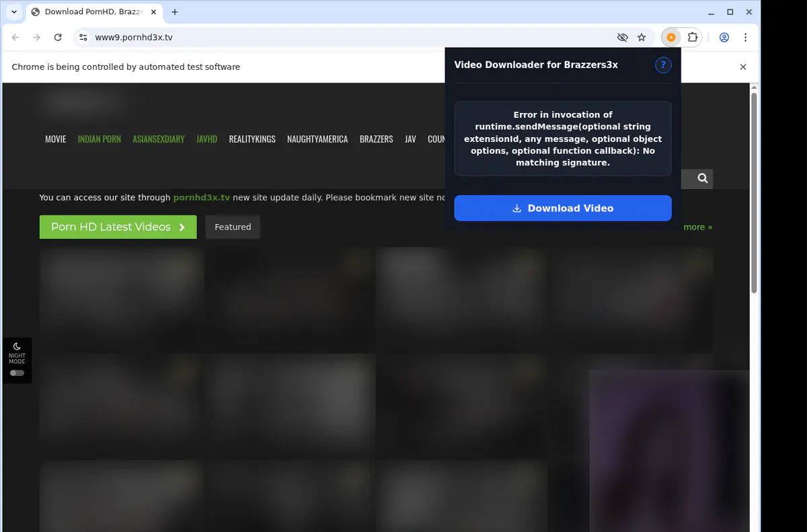Click the eye-slash tracking protection icon
The height and width of the screenshot is (532, 807).
pos(622,38)
